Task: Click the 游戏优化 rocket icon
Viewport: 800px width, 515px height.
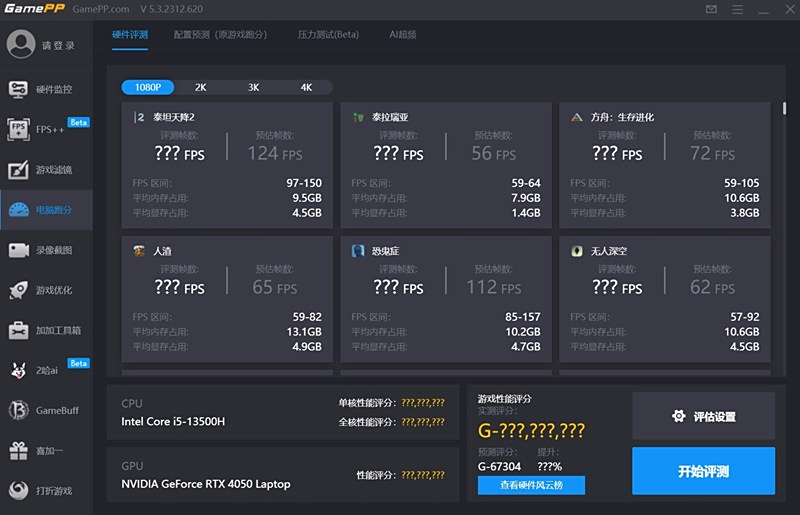Action: [x=19, y=290]
